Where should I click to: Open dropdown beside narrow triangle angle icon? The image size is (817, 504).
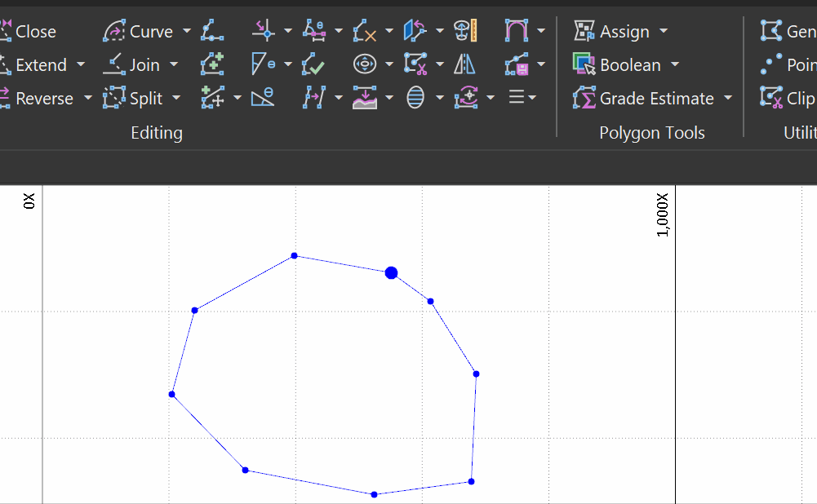pos(288,64)
